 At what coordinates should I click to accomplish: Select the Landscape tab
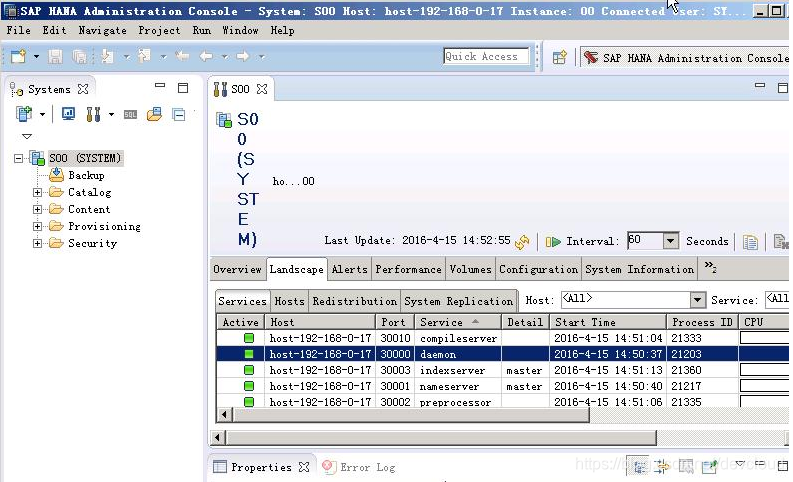[x=296, y=269]
